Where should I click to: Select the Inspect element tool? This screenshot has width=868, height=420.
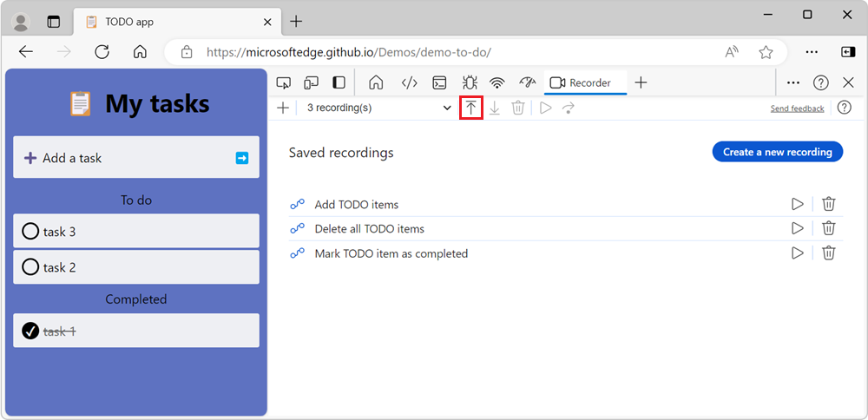tap(284, 83)
